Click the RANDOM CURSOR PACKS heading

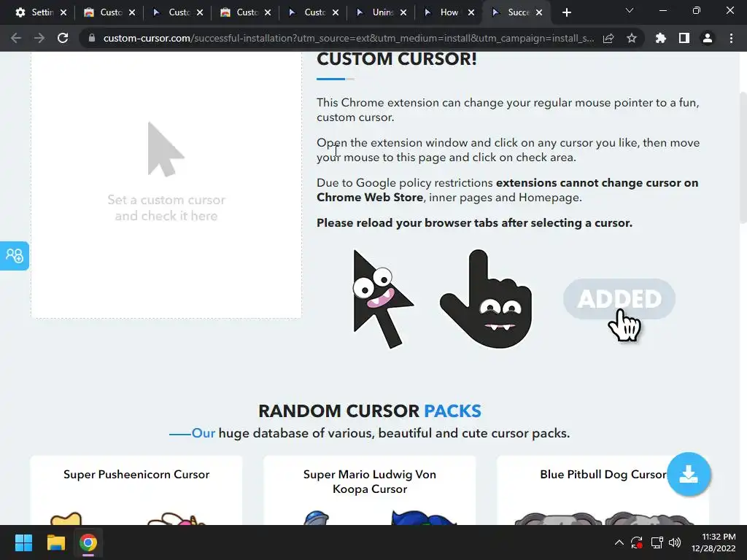pyautogui.click(x=370, y=411)
